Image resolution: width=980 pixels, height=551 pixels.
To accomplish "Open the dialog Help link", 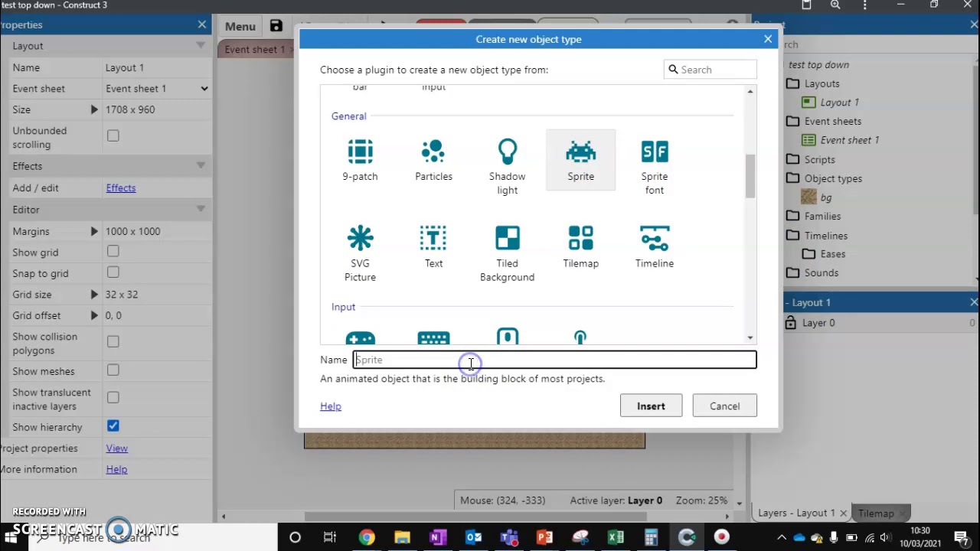I will pyautogui.click(x=331, y=406).
